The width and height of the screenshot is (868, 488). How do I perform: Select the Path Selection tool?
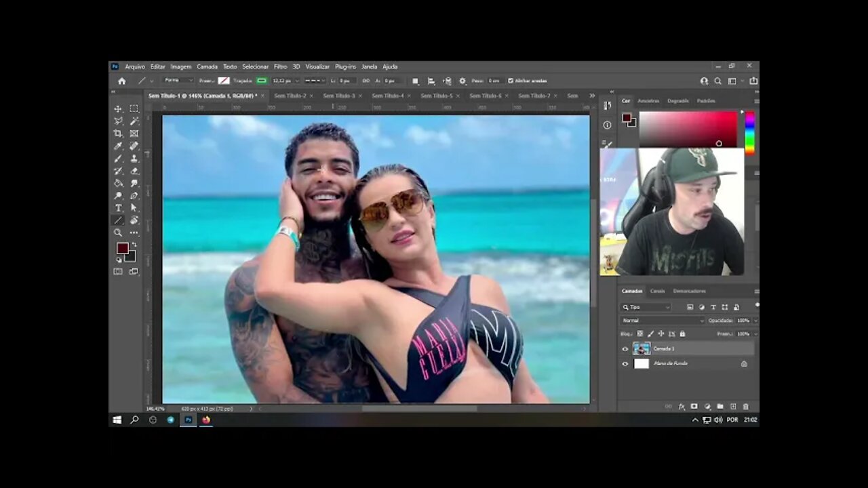click(134, 208)
